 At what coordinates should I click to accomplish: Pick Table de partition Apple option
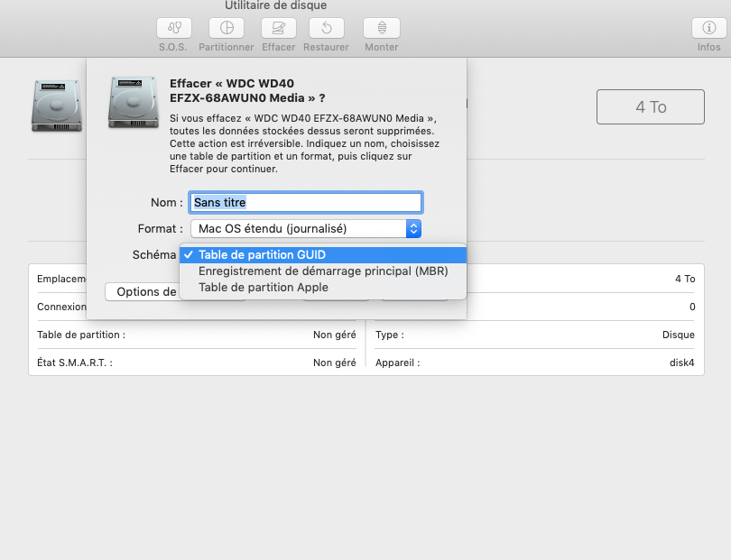click(322, 288)
